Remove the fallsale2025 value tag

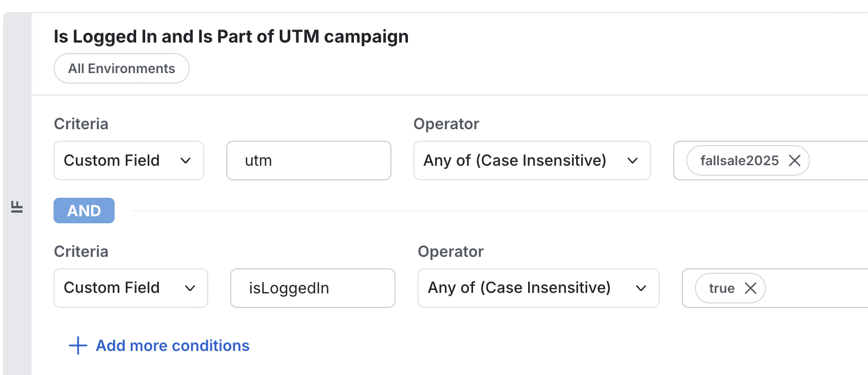[794, 161]
